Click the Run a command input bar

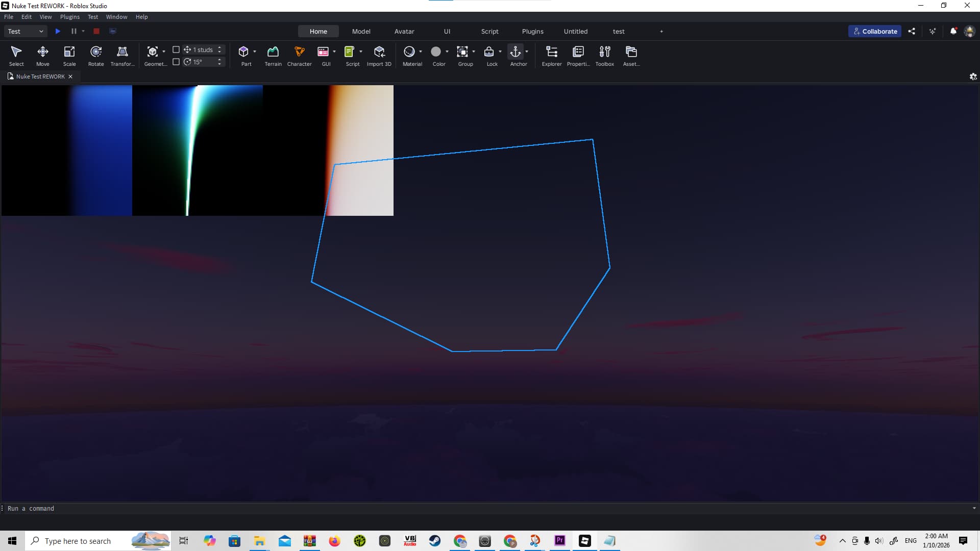tap(487, 509)
